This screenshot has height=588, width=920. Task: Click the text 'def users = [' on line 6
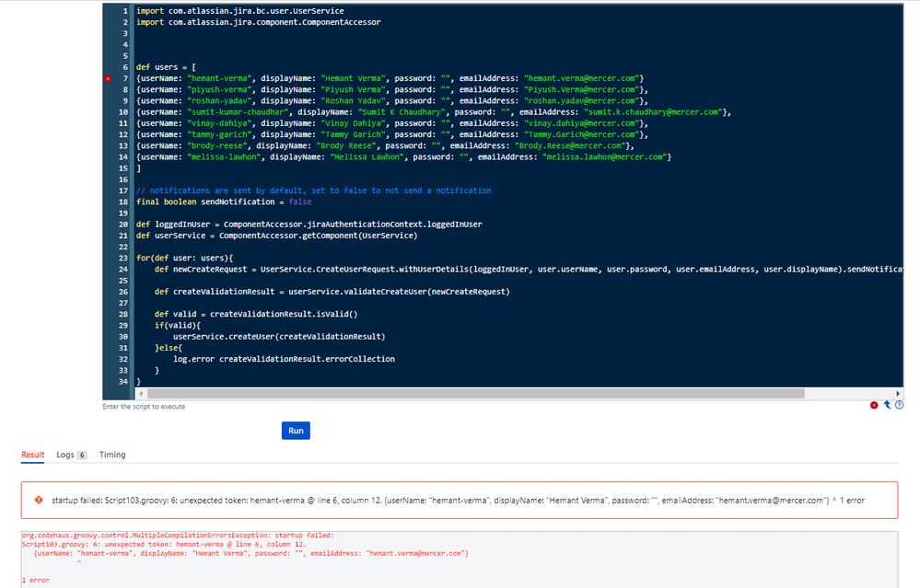coord(166,67)
